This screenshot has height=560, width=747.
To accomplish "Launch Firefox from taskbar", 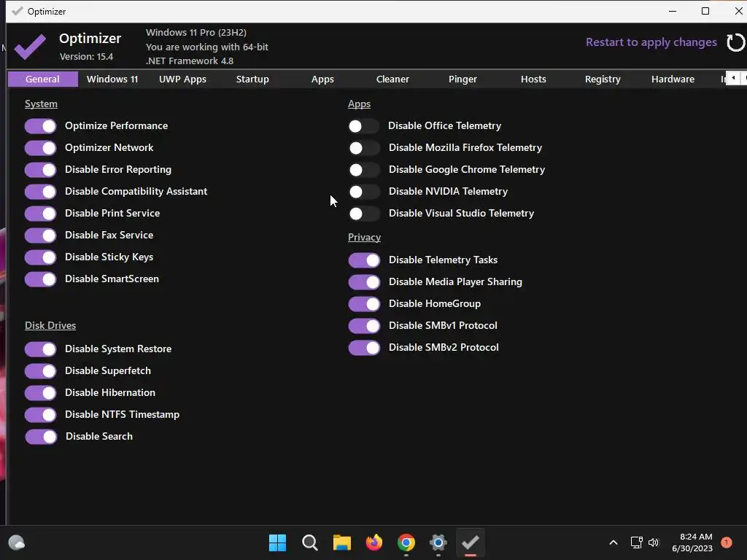I will tap(374, 542).
